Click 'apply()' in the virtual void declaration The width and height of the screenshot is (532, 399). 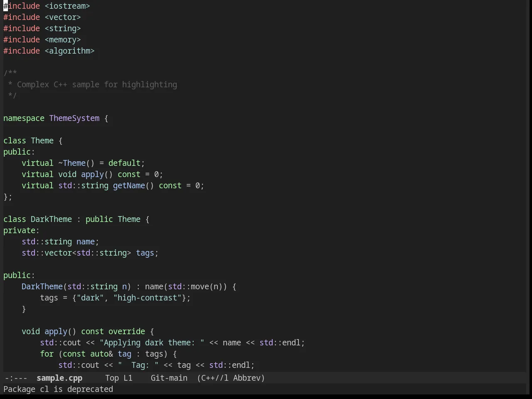coord(97,174)
